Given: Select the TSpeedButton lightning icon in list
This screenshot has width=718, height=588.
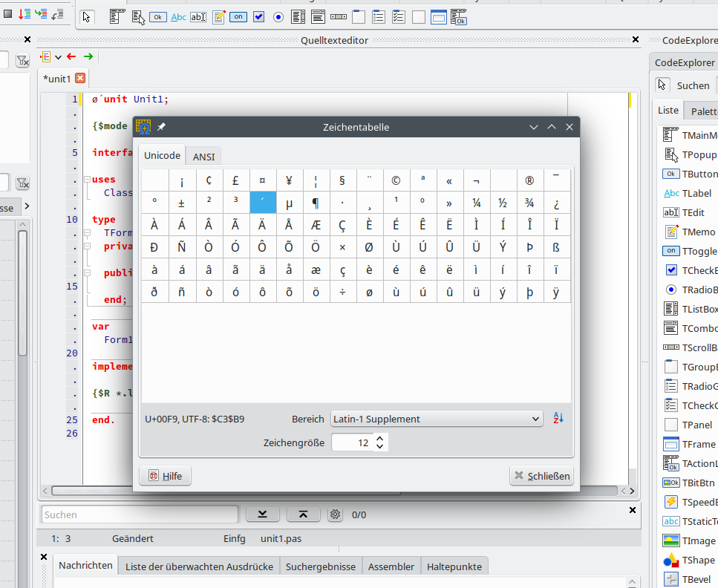Looking at the screenshot, I should tap(670, 502).
